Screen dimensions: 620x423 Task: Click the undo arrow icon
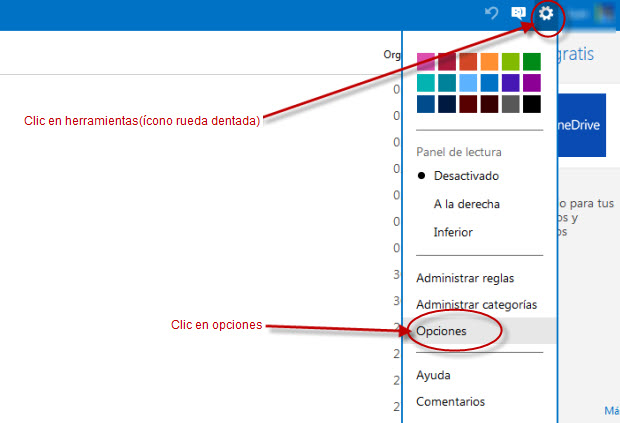[x=491, y=14]
